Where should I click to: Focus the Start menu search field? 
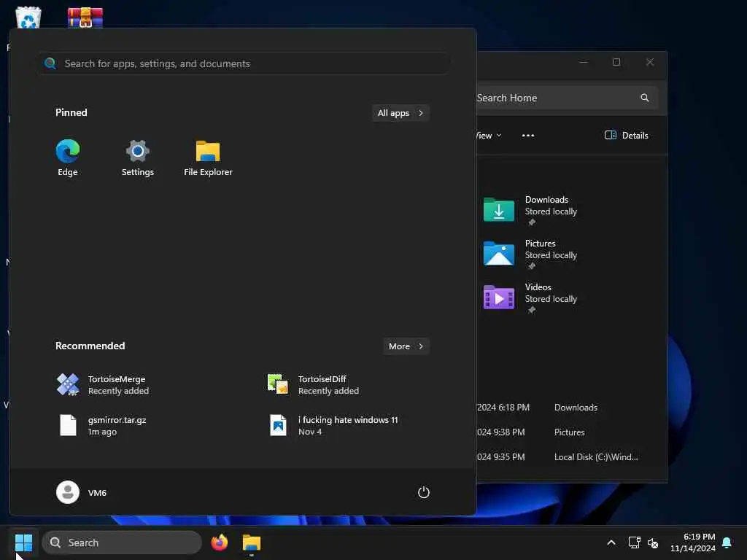tap(245, 63)
